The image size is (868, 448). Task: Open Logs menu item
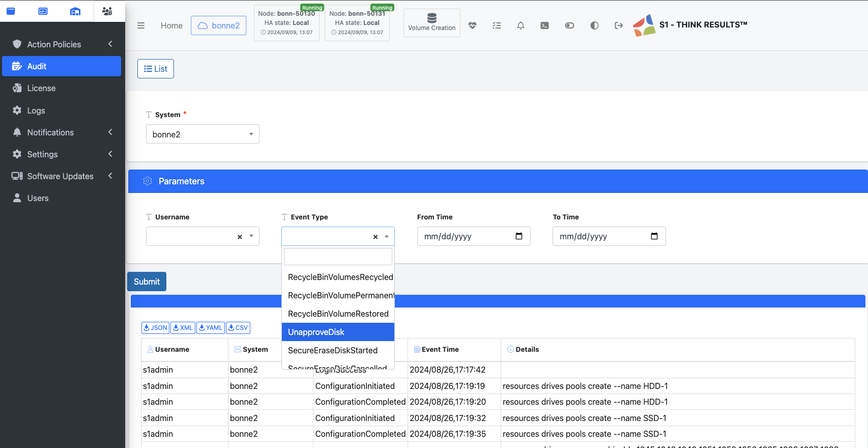click(x=62, y=110)
